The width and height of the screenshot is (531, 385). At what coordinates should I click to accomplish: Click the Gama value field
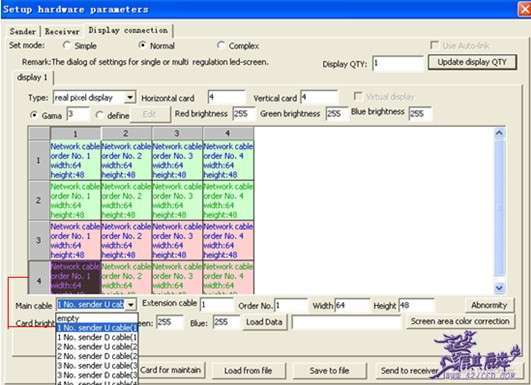tap(78, 114)
